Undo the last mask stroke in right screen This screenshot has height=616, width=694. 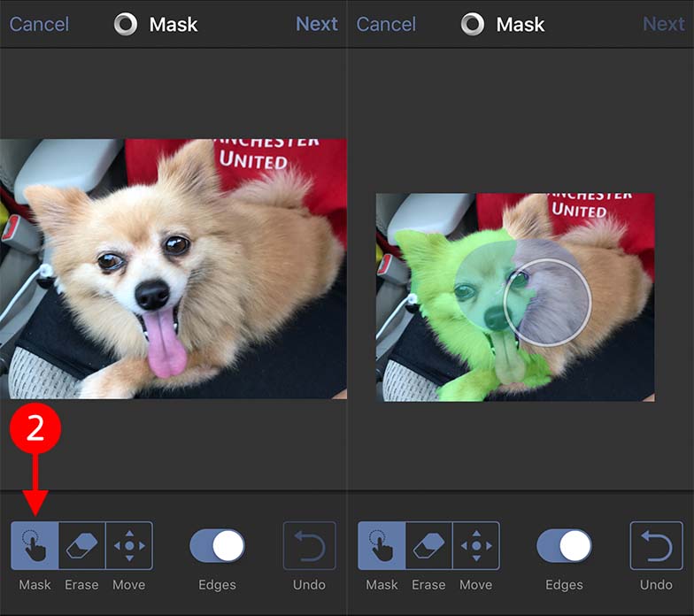coord(656,545)
